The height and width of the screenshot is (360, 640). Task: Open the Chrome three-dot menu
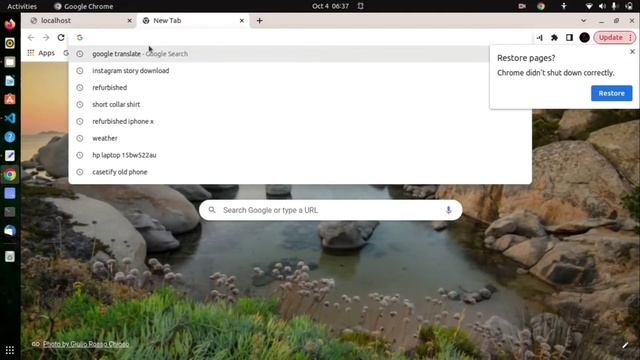point(631,38)
